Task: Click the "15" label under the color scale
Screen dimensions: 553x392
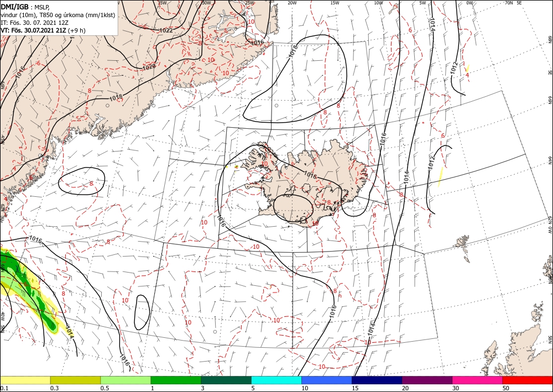Action: point(355,388)
